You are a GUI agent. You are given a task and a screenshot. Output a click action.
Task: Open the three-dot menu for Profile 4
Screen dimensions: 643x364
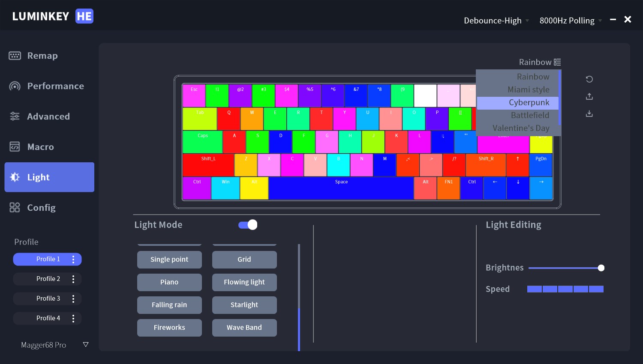[73, 318]
